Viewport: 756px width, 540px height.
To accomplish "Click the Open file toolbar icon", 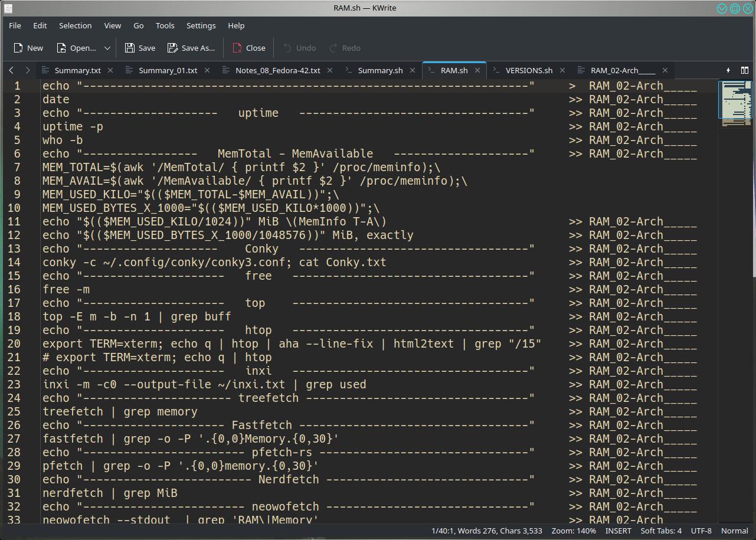I will click(x=76, y=48).
